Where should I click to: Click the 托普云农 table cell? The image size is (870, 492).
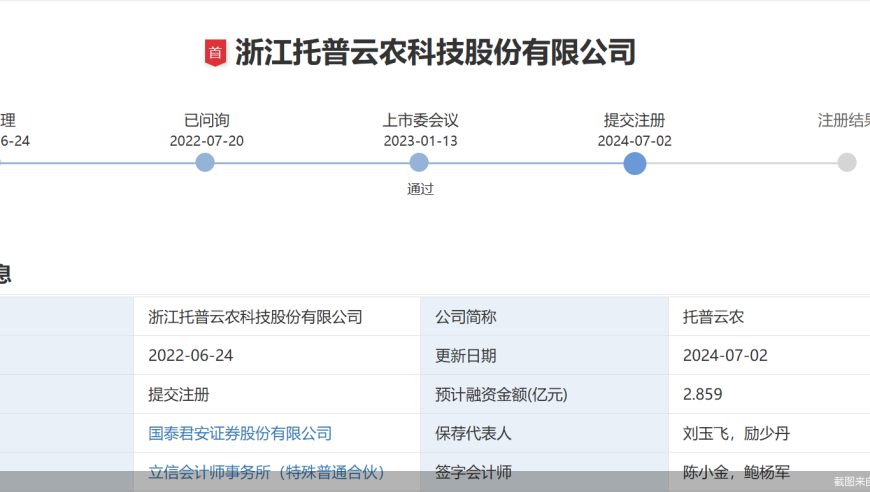[769, 317]
